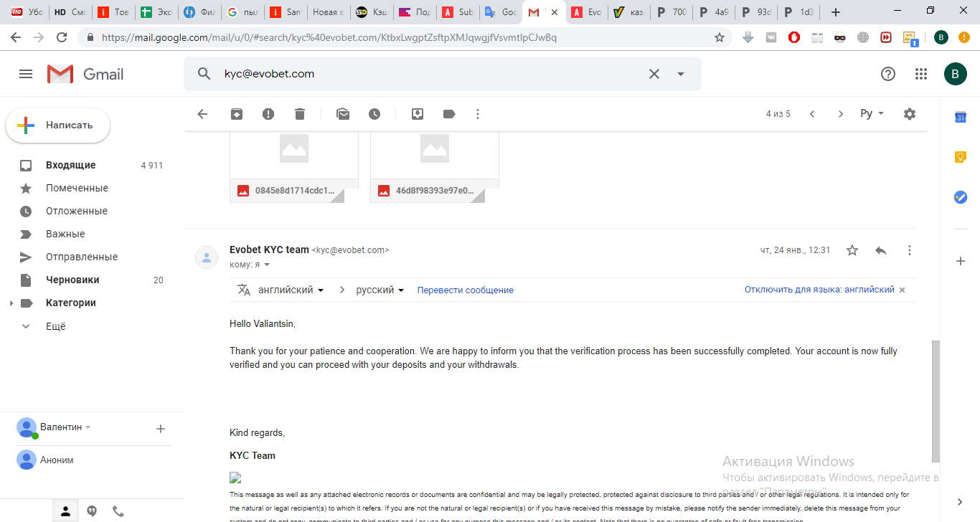980x522 pixels.
Task: Open Gmail settings gear
Action: coord(910,114)
